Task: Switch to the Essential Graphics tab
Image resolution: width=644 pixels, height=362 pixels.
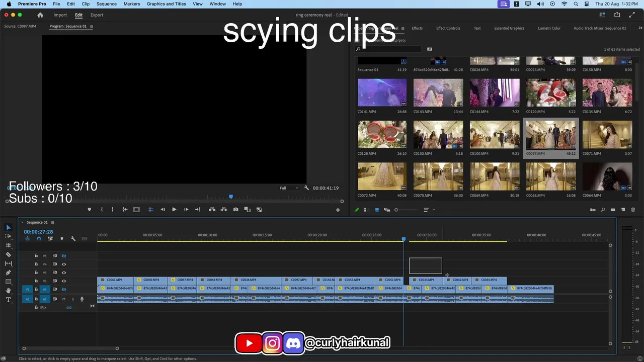Action: tap(509, 28)
